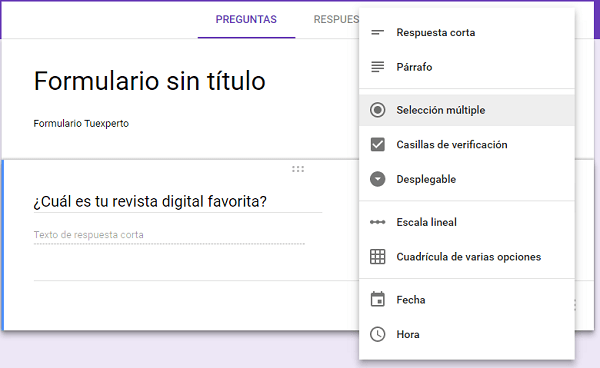Select Fecha question type
Viewport: 600px width, 368px height.
pyautogui.click(x=467, y=300)
